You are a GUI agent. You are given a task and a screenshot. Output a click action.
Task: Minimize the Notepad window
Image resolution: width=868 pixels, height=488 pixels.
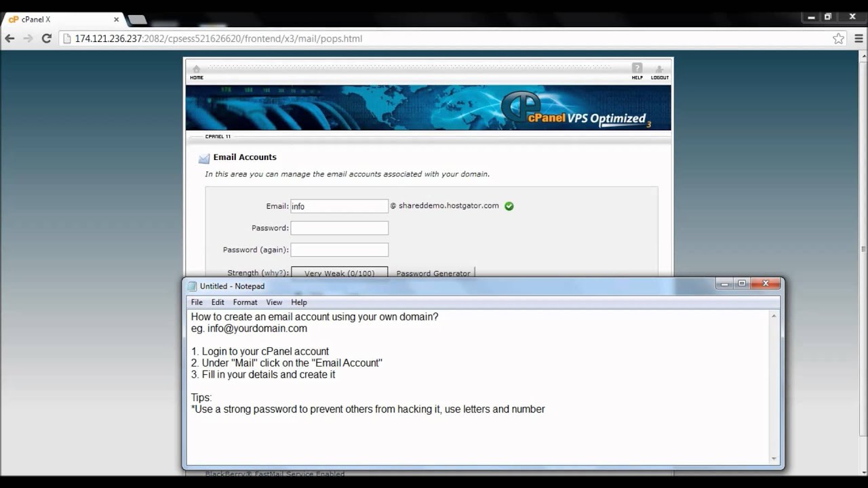[x=724, y=284]
